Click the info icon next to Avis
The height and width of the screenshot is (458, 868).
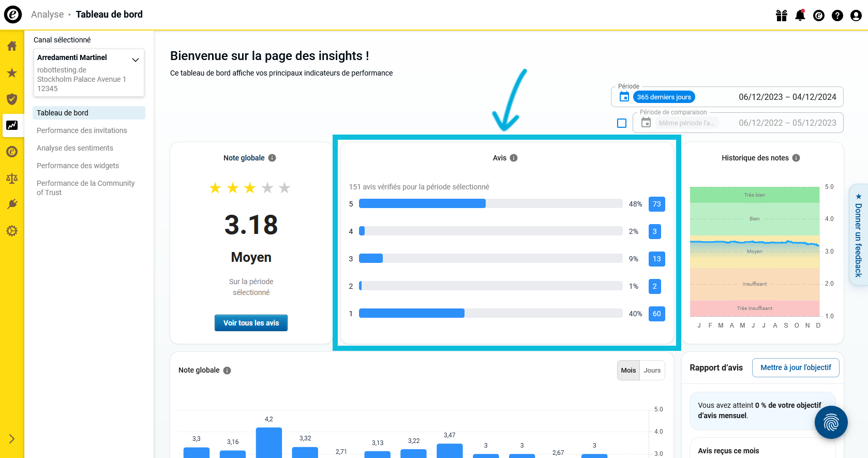coord(514,158)
